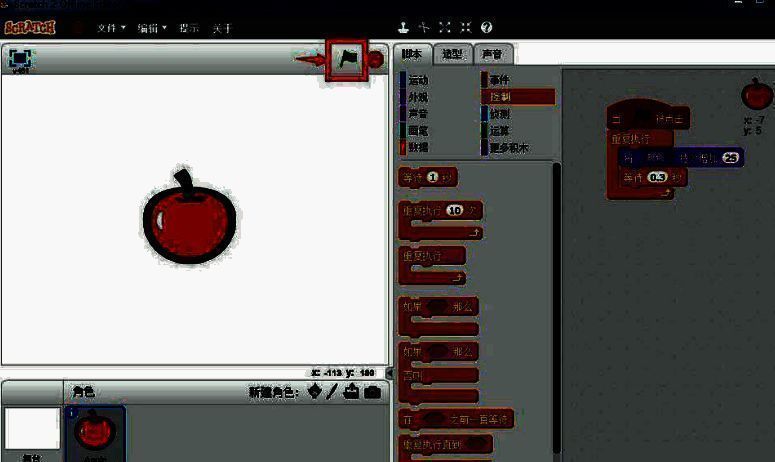Choose new sprite from library icon
Image resolution: width=775 pixels, height=462 pixels.
314,392
